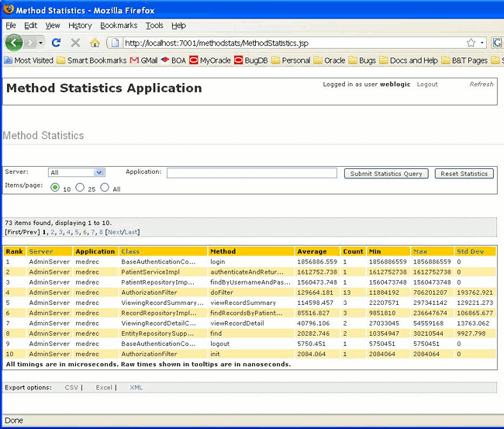Click the Firefox back arrow button
The height and width of the screenshot is (429, 504).
(14, 43)
